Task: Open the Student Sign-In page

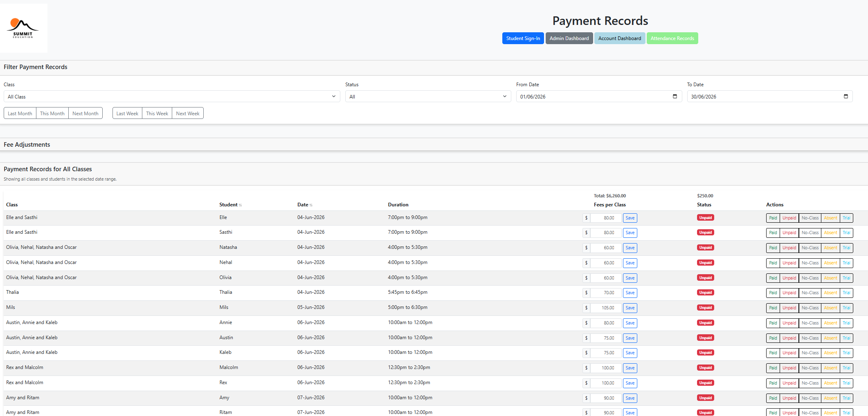Action: pyautogui.click(x=523, y=38)
